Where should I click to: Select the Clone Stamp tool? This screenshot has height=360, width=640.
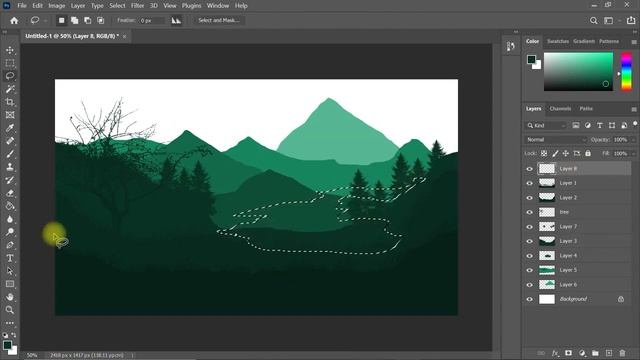10,167
